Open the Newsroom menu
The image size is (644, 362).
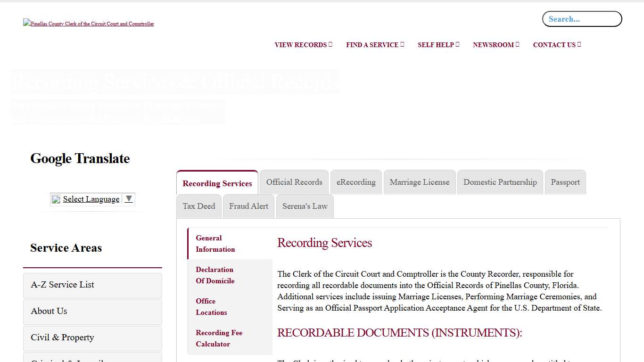495,45
